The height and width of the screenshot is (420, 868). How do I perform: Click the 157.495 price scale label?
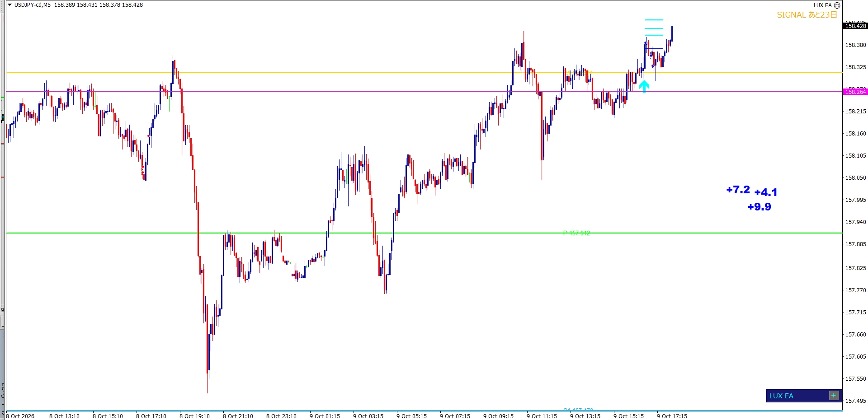coord(856,401)
